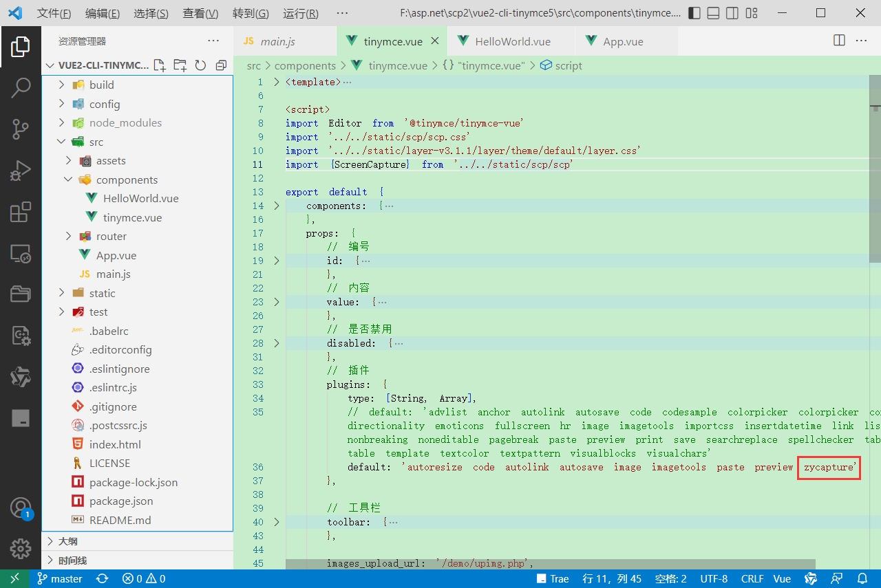Click the Accounts icon with badge
The height and width of the screenshot is (588, 881).
click(x=21, y=509)
